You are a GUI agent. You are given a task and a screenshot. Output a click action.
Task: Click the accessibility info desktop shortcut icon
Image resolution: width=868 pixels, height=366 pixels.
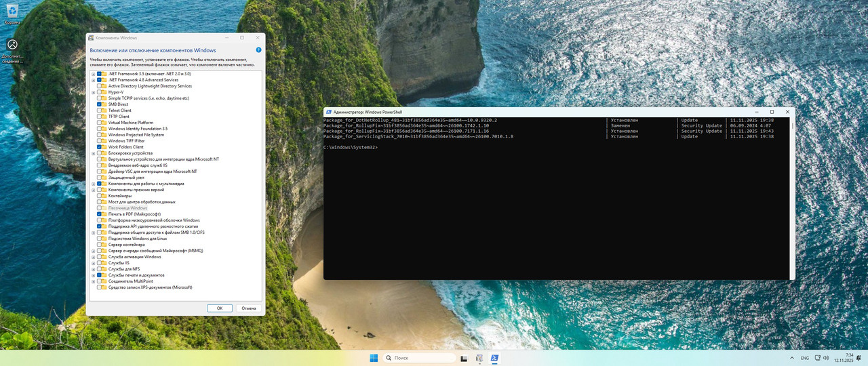pos(12,45)
